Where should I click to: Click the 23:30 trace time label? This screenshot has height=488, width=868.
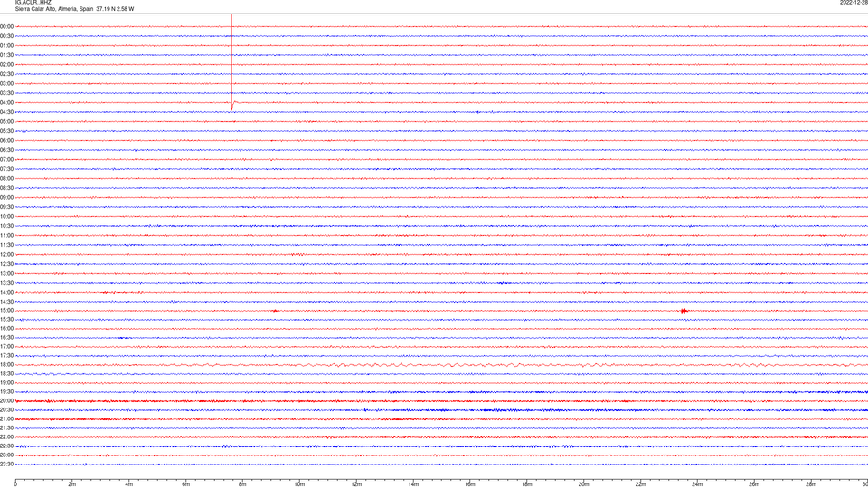tap(6, 465)
